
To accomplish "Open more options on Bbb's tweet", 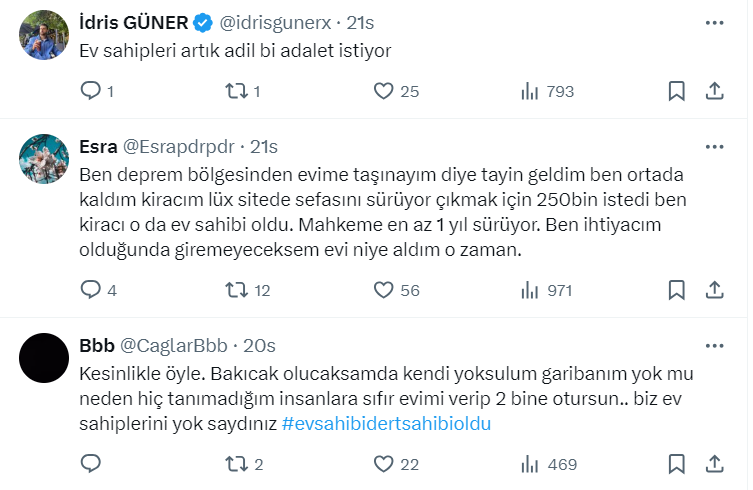I will pyautogui.click(x=715, y=345).
